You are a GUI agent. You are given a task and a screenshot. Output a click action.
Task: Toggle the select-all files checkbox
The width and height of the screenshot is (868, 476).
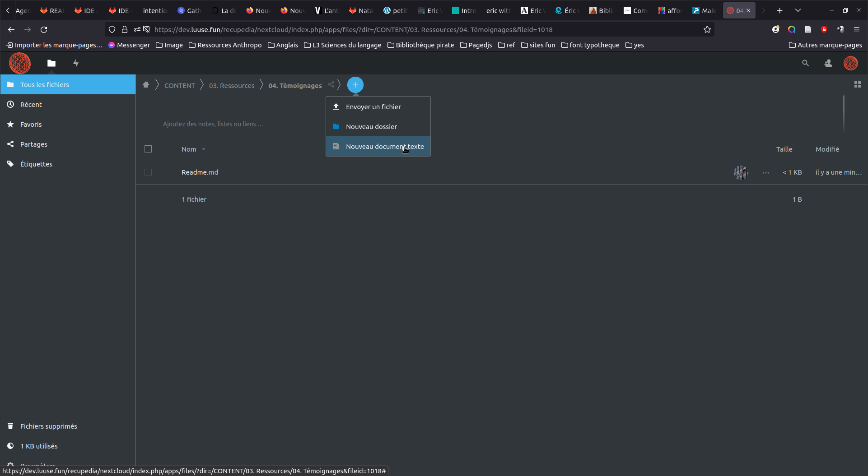pyautogui.click(x=148, y=149)
